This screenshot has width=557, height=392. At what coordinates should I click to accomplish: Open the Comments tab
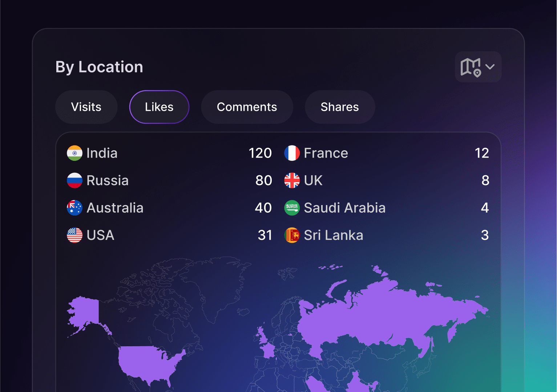click(x=247, y=107)
